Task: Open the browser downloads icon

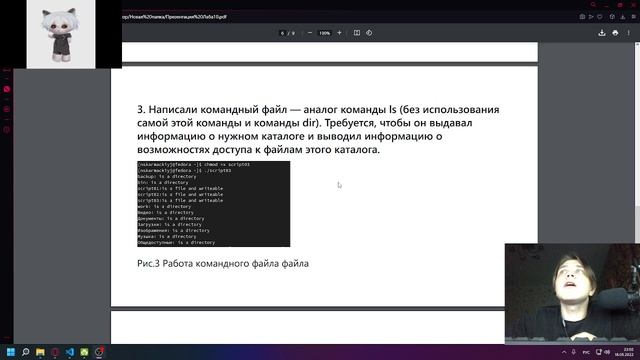Action: click(622, 17)
